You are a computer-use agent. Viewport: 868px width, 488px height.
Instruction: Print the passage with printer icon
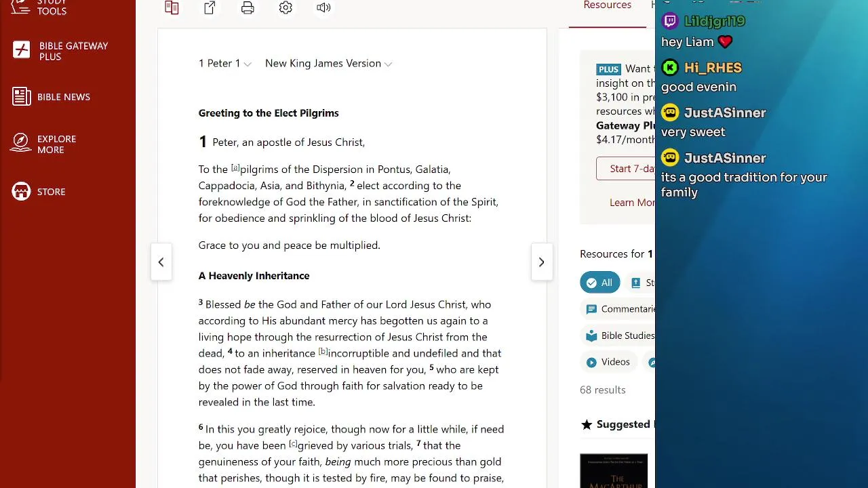coord(248,7)
